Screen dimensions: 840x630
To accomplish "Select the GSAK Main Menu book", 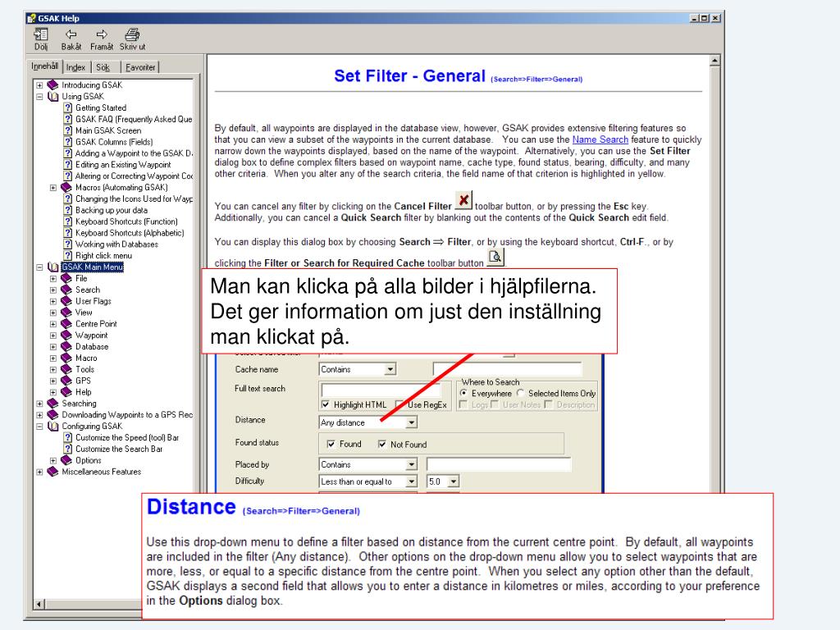I will (x=92, y=267).
